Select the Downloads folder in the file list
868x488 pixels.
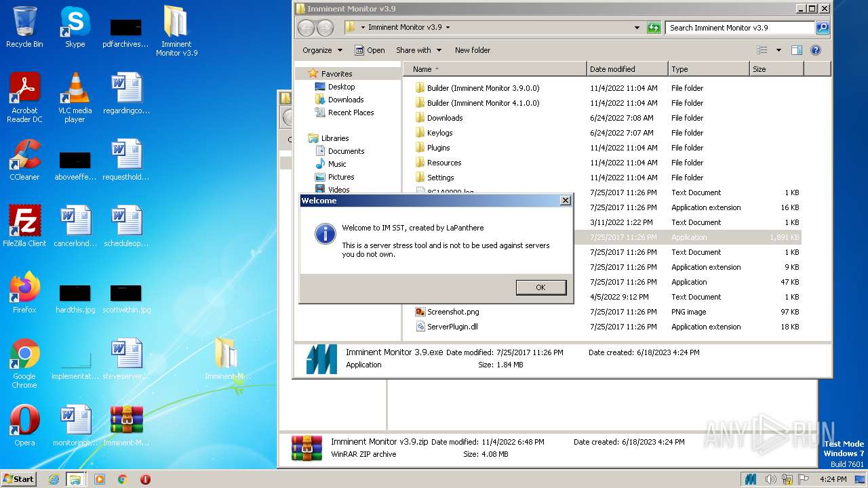(439, 118)
